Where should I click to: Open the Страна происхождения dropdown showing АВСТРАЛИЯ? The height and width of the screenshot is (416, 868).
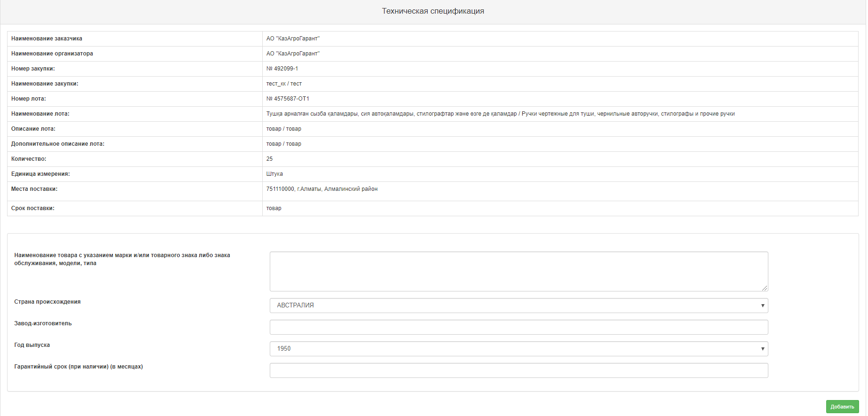[519, 306]
